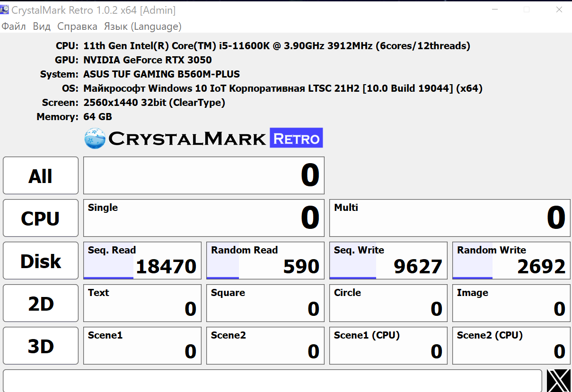Open the Файл menu

[x=14, y=26]
